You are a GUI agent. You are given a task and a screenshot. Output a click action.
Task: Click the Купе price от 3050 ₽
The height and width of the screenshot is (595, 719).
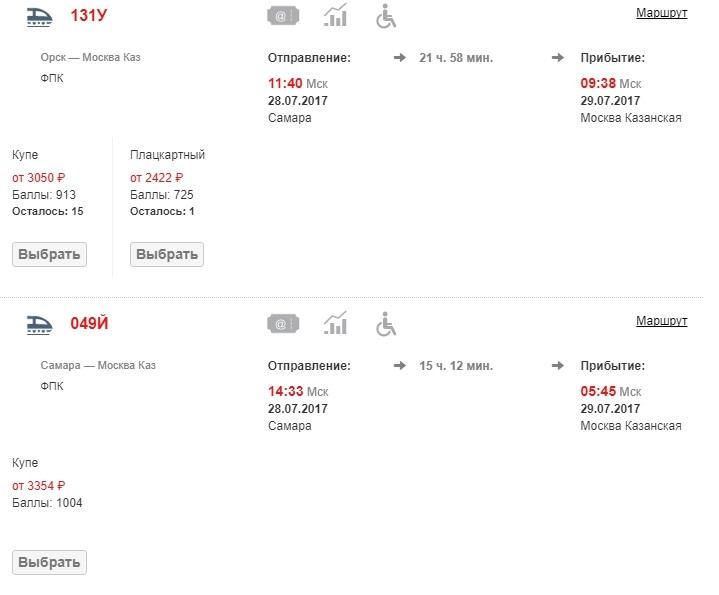tap(39, 177)
